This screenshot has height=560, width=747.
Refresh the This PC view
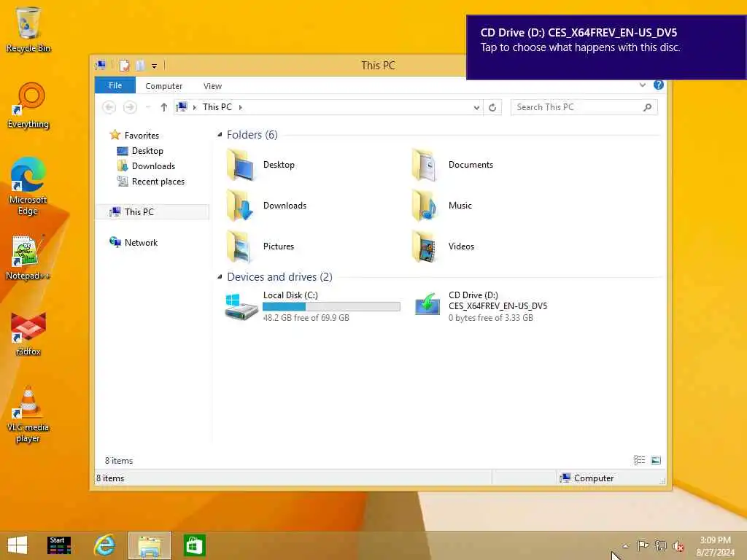pyautogui.click(x=492, y=107)
